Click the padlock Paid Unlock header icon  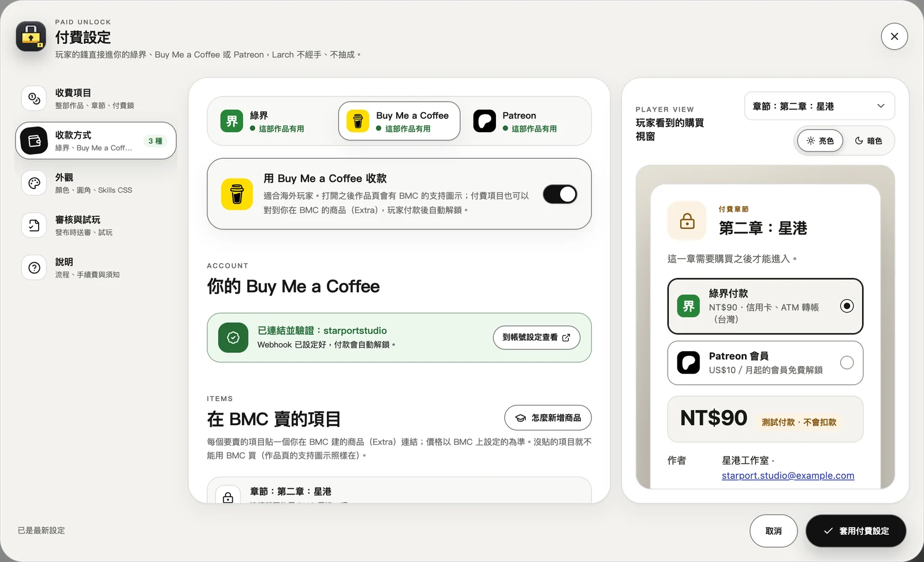(31, 37)
